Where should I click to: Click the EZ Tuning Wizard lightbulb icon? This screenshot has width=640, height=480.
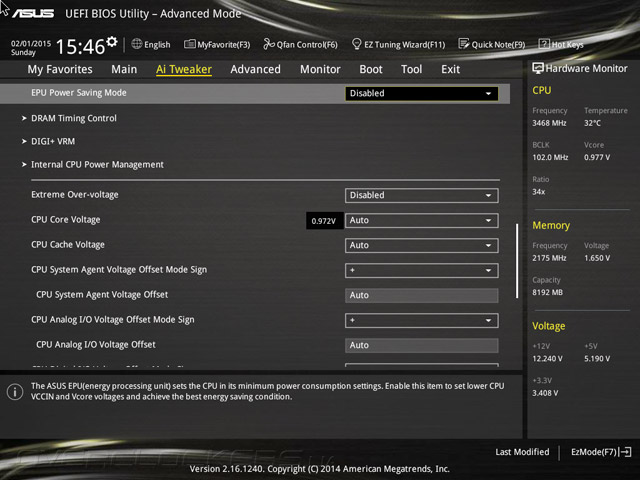tap(356, 44)
